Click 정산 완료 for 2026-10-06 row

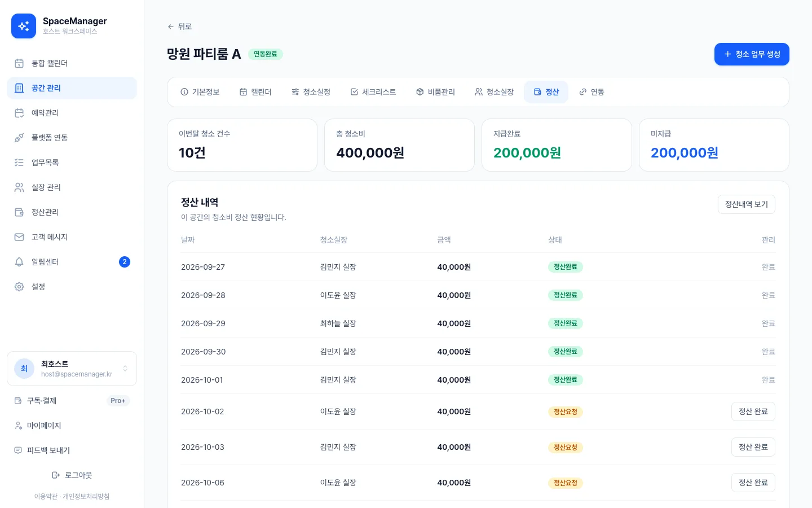(x=753, y=483)
